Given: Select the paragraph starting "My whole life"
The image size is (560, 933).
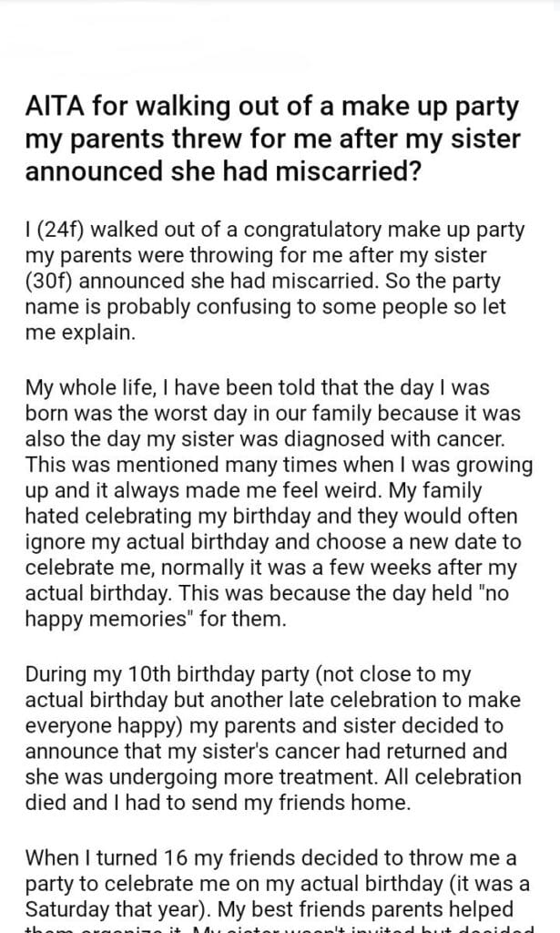Looking at the screenshot, I should click(273, 499).
